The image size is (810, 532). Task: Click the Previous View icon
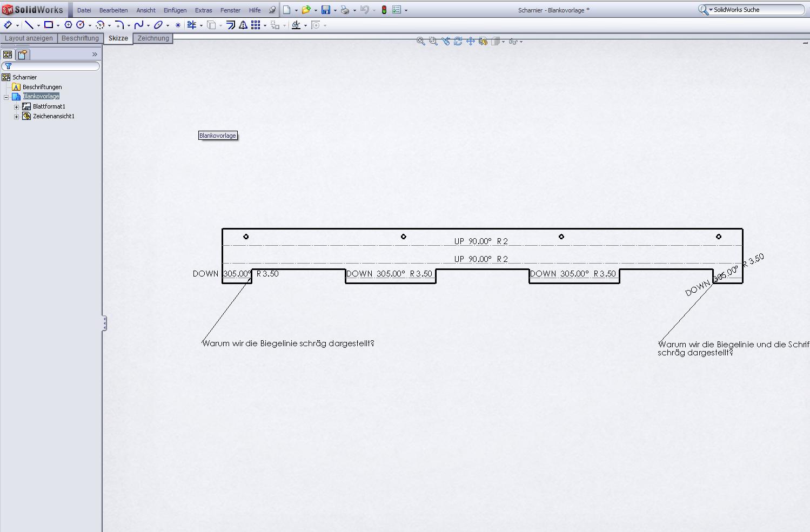pos(445,41)
